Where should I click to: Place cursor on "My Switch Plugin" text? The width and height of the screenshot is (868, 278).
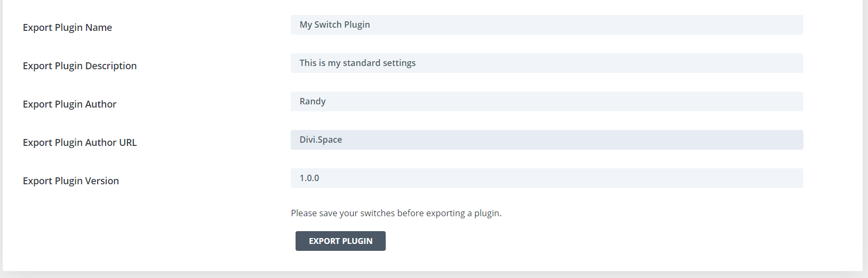coord(335,24)
